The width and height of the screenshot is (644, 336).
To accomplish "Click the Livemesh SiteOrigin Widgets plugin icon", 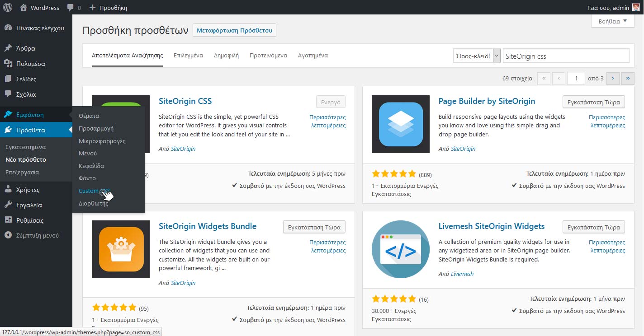I will pyautogui.click(x=400, y=249).
